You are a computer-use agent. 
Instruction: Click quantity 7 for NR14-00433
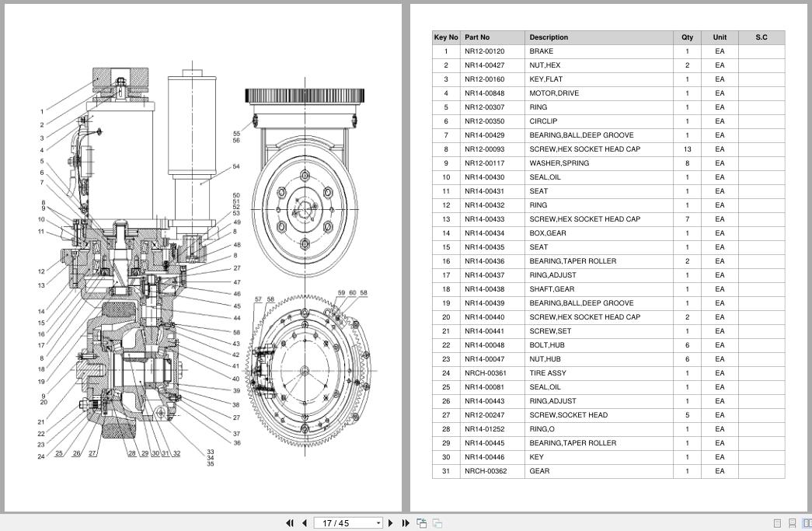(x=687, y=219)
